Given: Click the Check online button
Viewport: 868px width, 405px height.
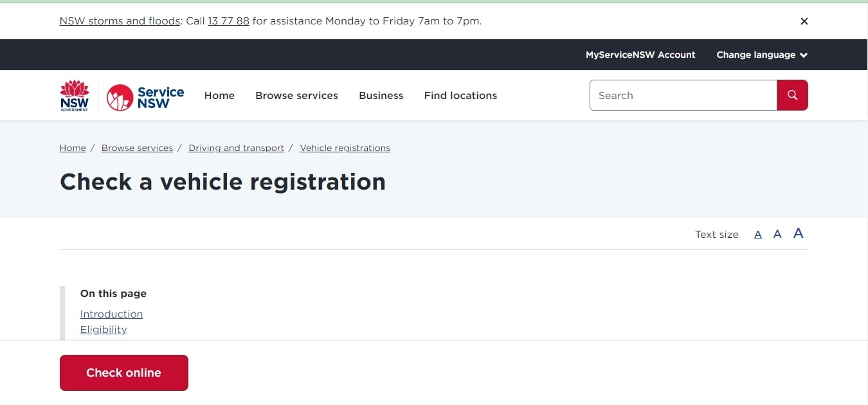Looking at the screenshot, I should [x=124, y=373].
